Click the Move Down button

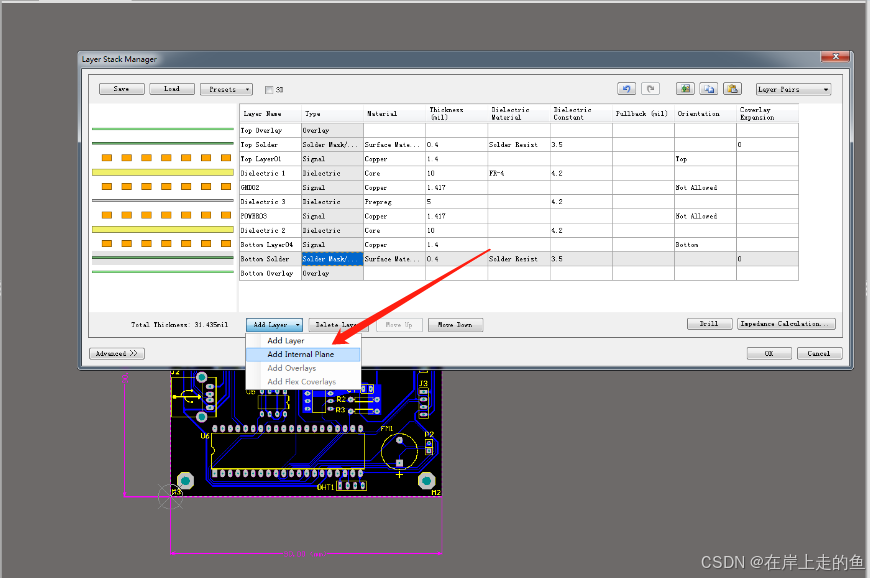tap(456, 325)
